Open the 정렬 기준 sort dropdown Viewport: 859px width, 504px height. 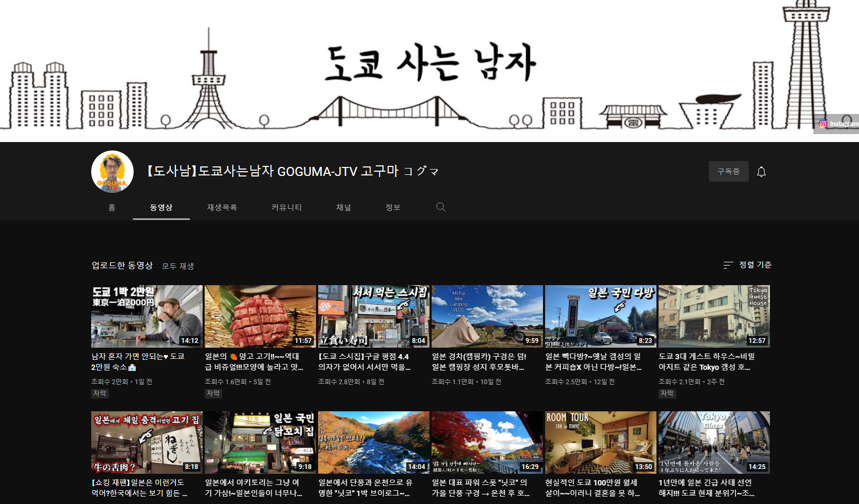tap(748, 265)
